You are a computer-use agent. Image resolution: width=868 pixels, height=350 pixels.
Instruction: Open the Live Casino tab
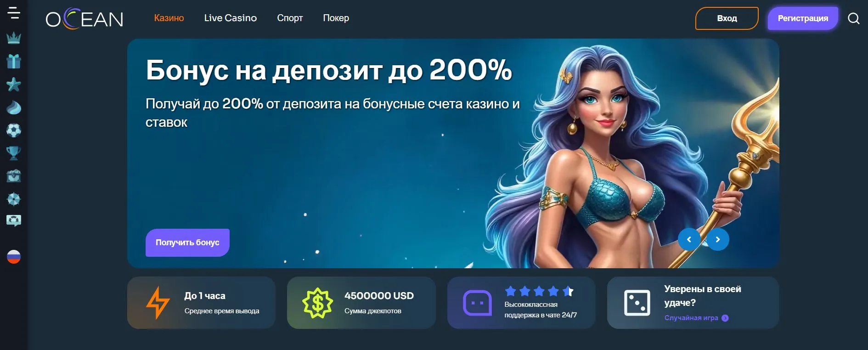[x=231, y=18]
